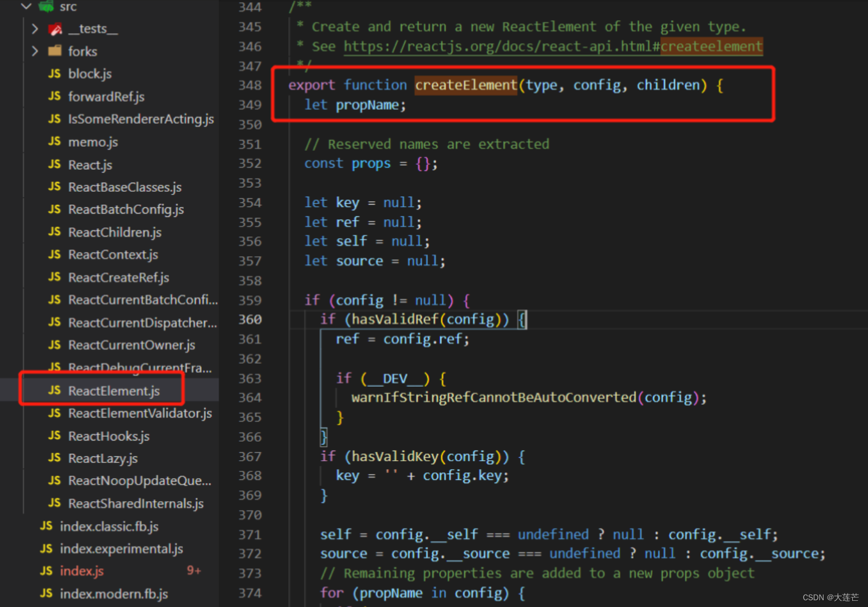Viewport: 868px width, 607px height.
Task: Open ReactElementValidator.js file
Action: pos(140,413)
